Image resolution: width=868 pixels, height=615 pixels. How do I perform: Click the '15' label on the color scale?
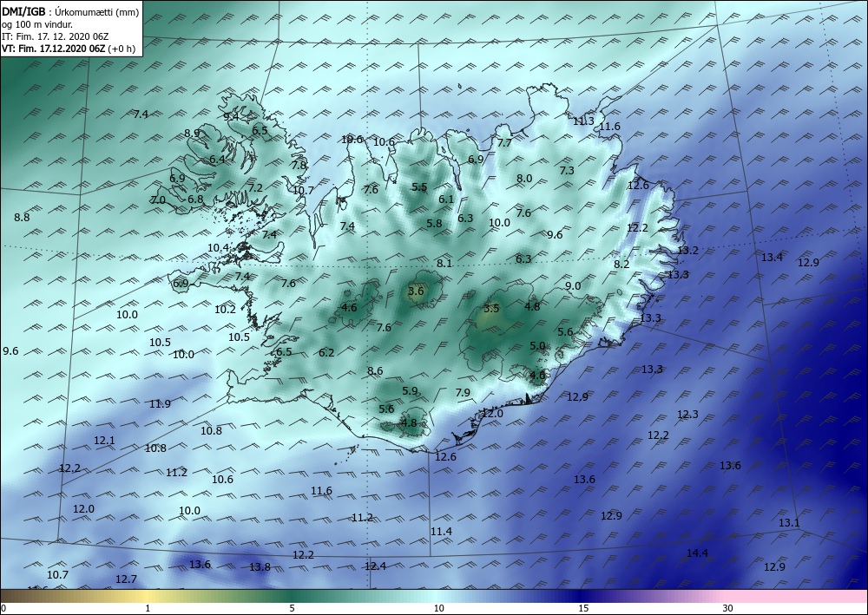[x=583, y=608]
